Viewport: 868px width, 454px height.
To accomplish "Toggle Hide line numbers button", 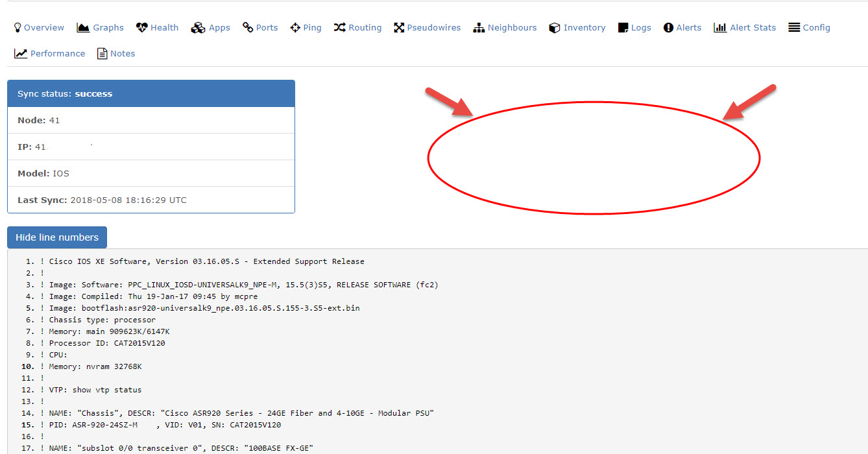I will 57,237.
